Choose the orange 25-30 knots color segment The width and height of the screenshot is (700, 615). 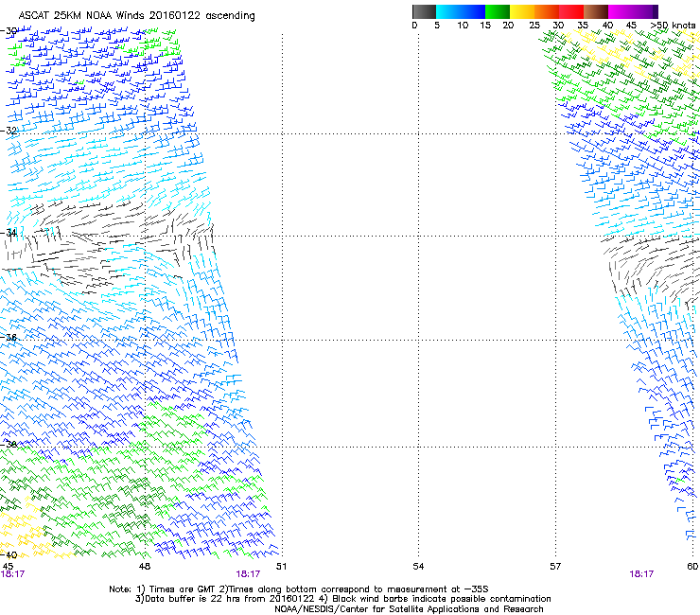click(547, 11)
